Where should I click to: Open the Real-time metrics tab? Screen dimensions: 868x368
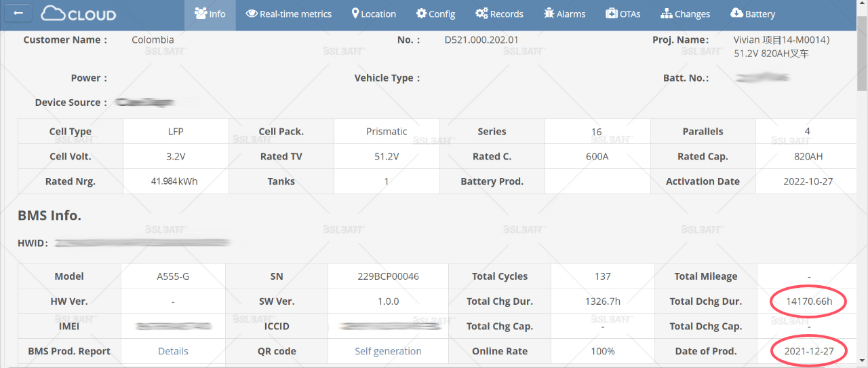[x=289, y=14]
